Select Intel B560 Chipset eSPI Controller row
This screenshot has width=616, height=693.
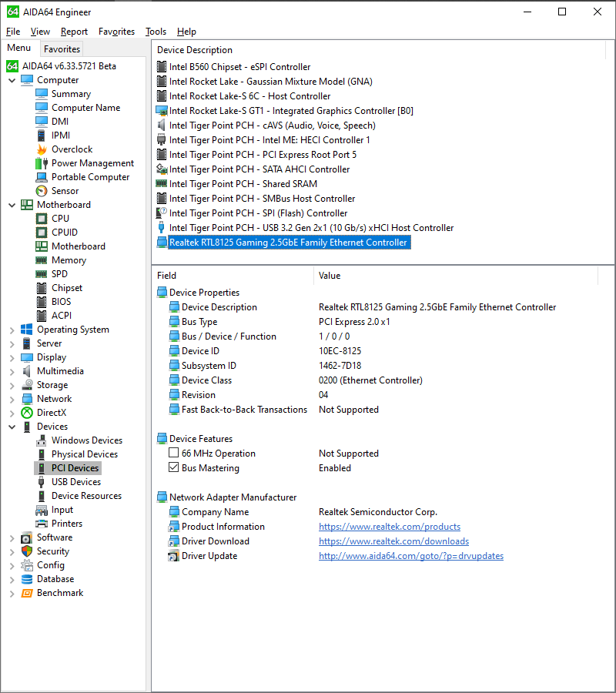[239, 67]
